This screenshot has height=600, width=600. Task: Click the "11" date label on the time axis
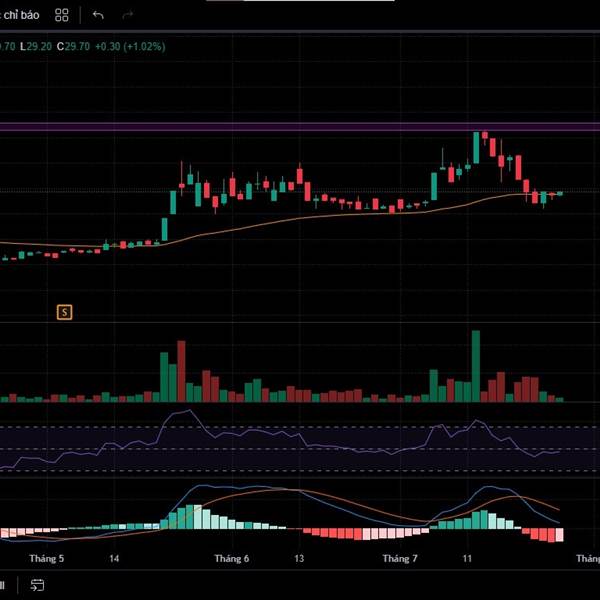click(x=467, y=559)
